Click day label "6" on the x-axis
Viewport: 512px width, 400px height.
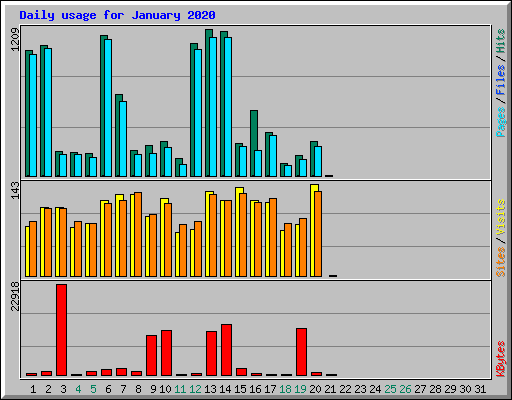pos(108,389)
